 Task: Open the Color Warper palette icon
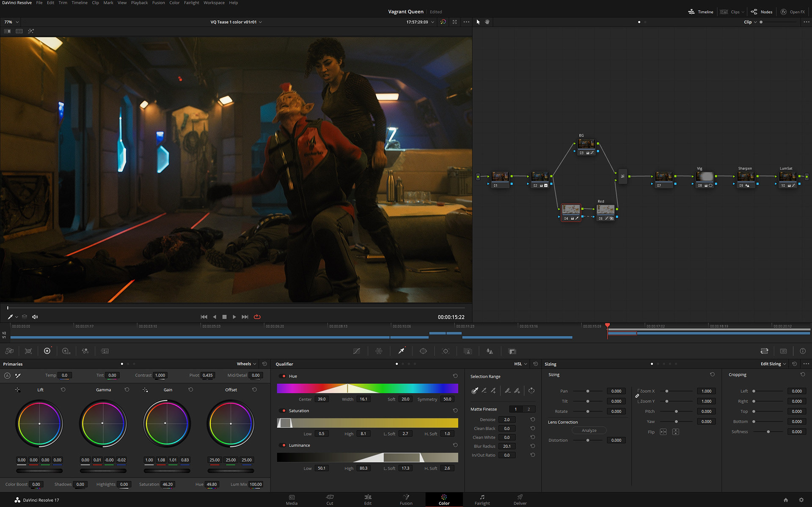click(379, 351)
